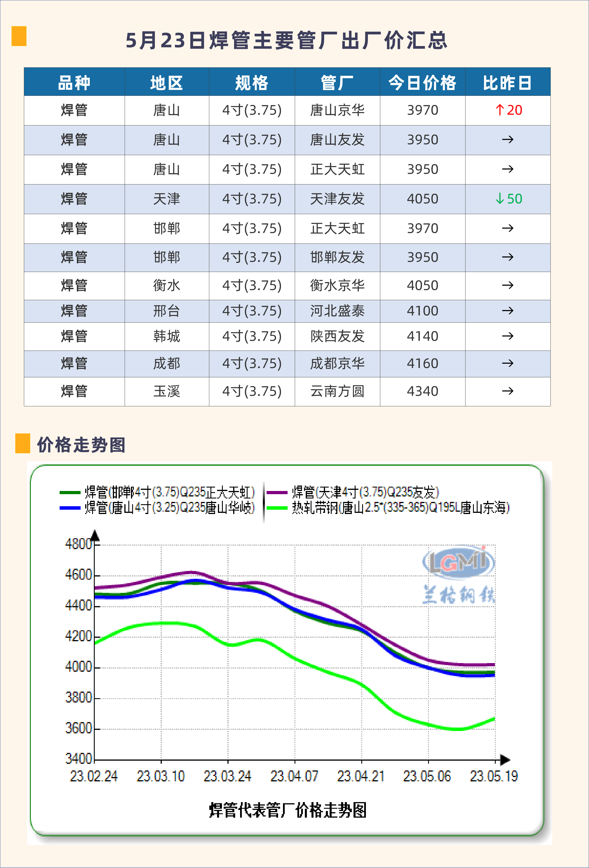
Task: Select the 今日价格 column header
Action: [422, 83]
